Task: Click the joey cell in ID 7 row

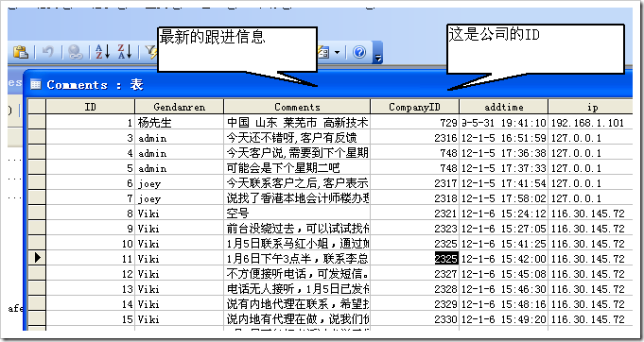Action: [x=179, y=198]
